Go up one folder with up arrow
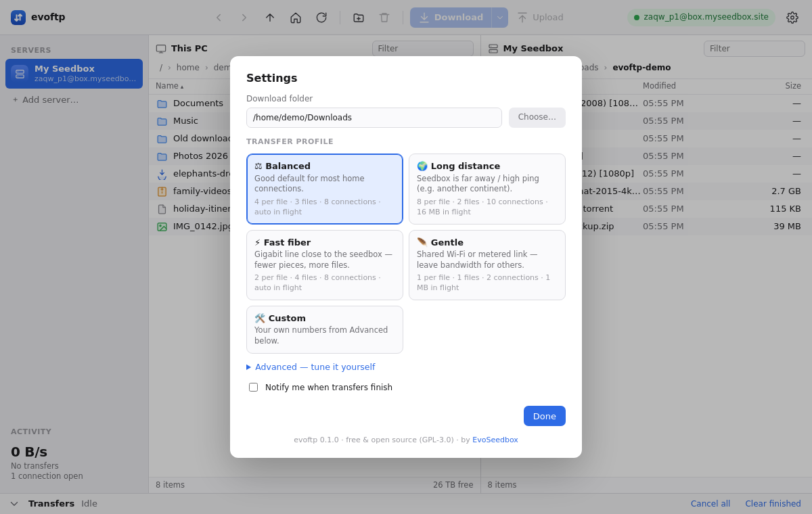 coord(270,18)
